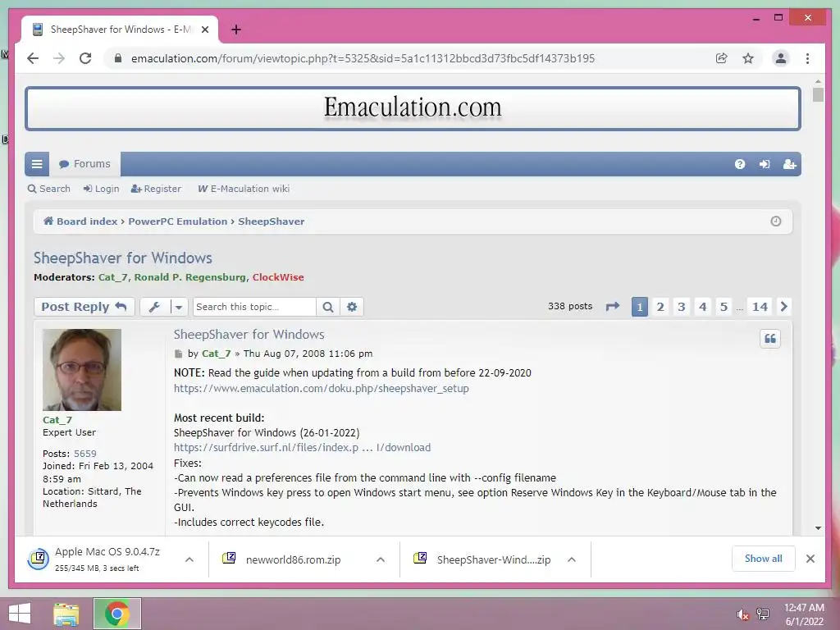Open the forum hamburger quick links menu

click(x=37, y=164)
